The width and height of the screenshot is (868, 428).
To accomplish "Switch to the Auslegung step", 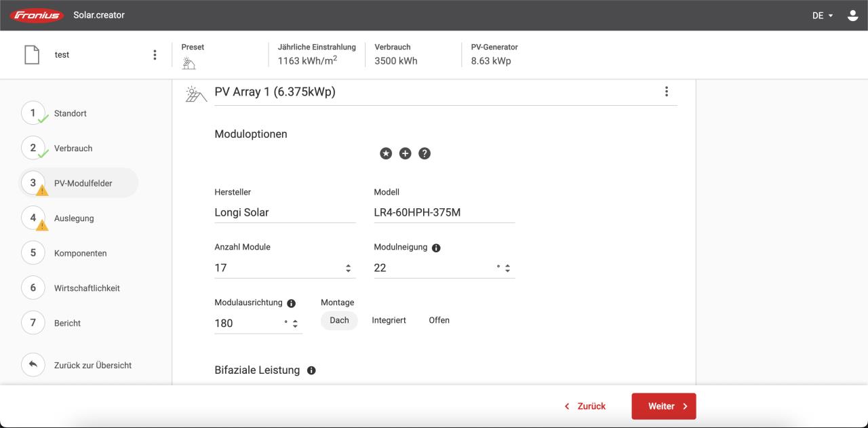I will (x=73, y=218).
